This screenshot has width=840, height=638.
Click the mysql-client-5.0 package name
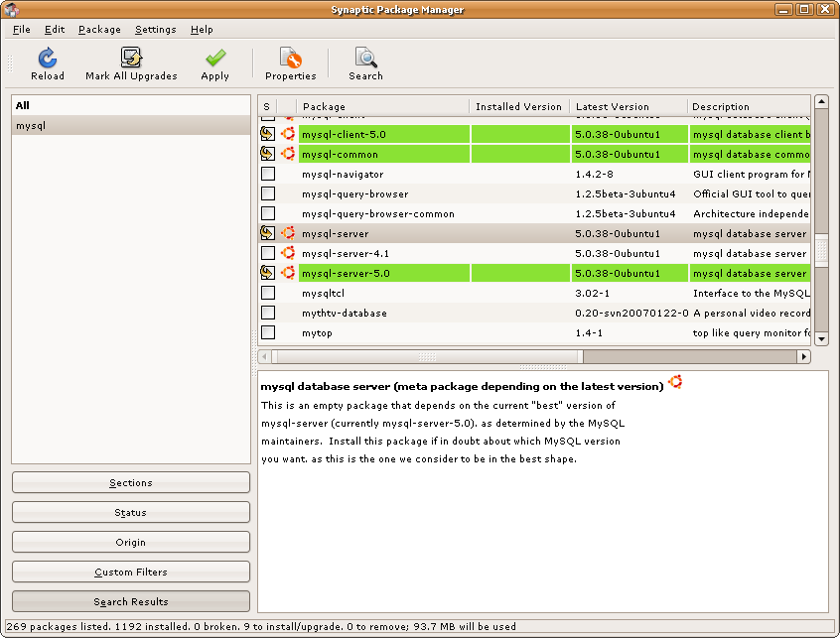(344, 134)
